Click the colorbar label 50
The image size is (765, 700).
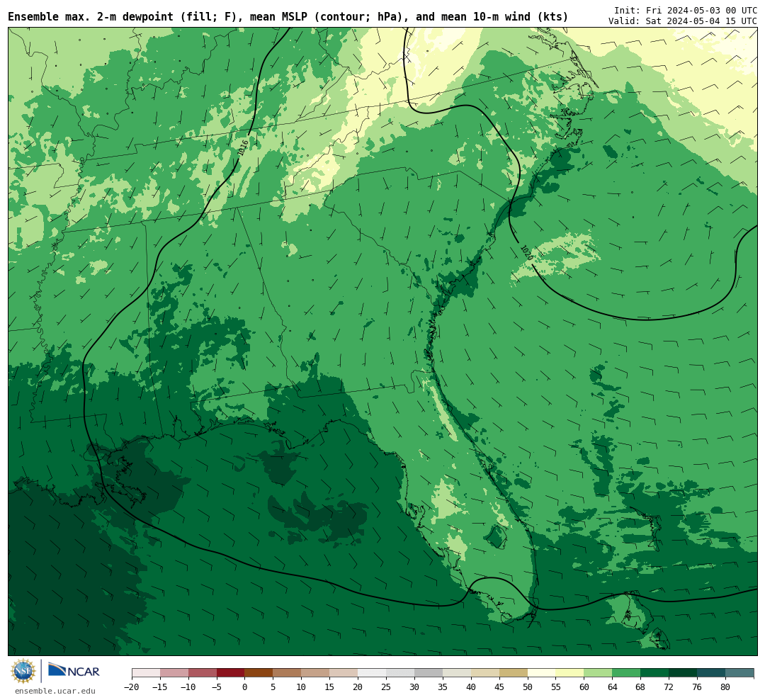(x=528, y=687)
